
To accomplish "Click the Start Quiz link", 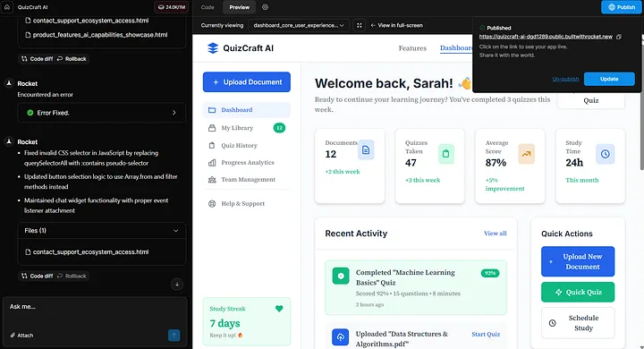I will pyautogui.click(x=486, y=334).
